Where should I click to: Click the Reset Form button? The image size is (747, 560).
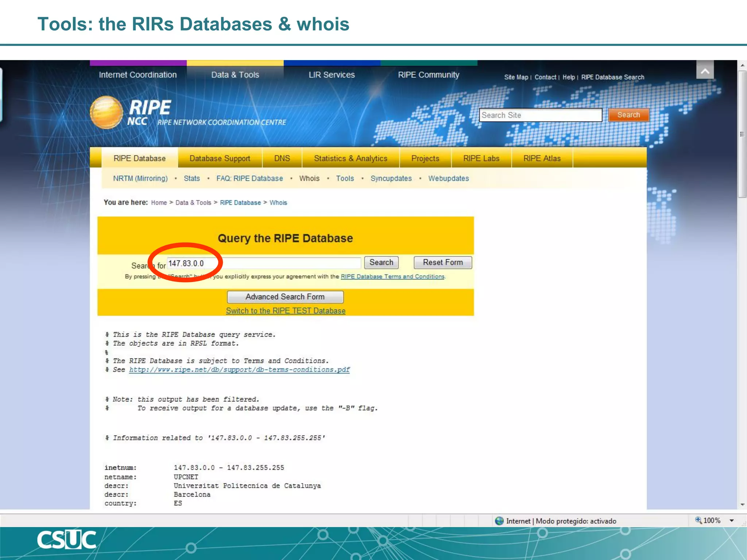pos(443,262)
